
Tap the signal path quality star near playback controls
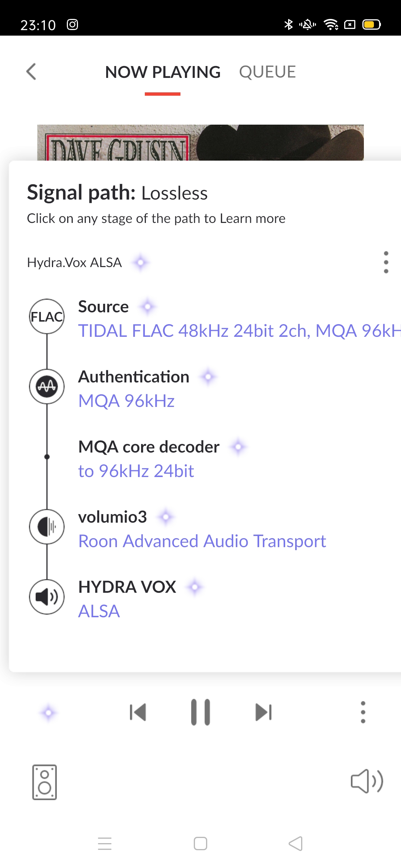(48, 713)
